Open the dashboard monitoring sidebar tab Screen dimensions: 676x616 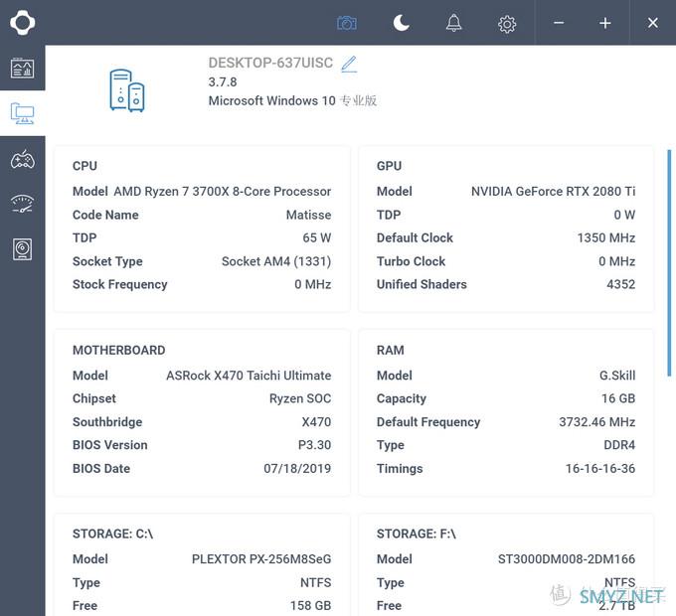[x=23, y=68]
